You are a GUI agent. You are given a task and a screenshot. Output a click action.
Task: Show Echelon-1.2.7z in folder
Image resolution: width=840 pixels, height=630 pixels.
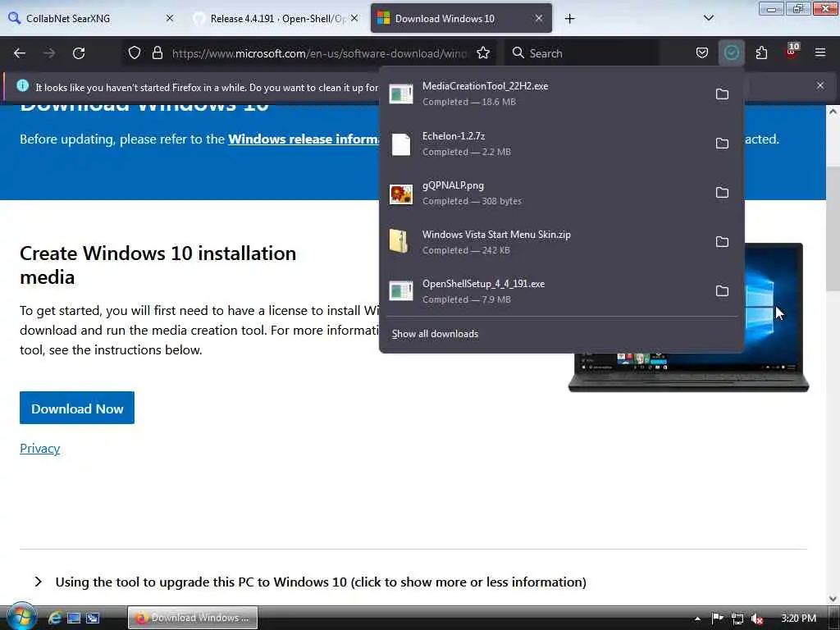tap(722, 144)
